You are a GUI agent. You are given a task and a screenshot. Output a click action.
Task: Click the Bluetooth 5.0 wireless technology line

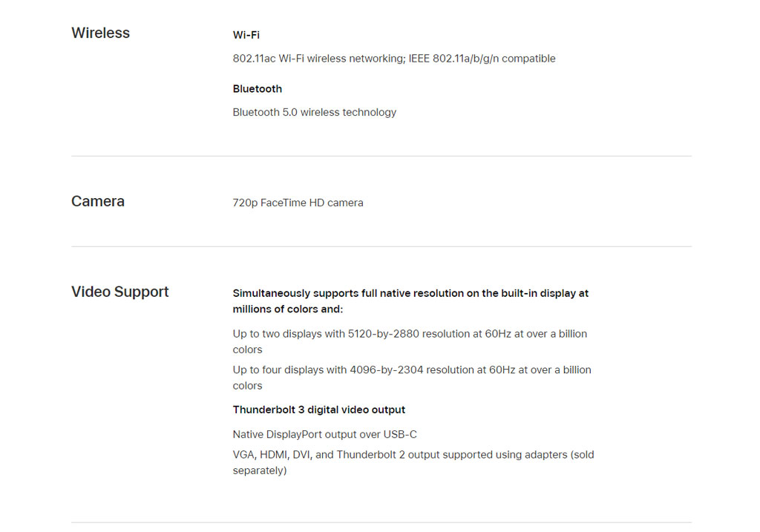[x=315, y=112]
